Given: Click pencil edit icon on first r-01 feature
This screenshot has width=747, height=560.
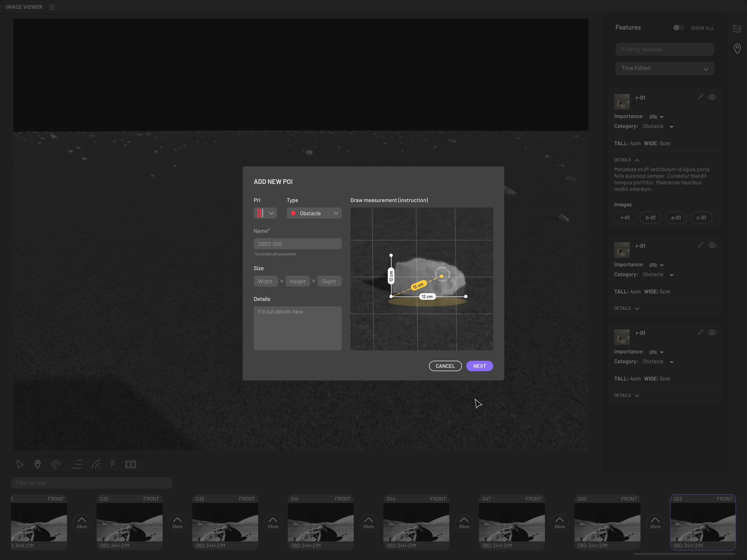Looking at the screenshot, I should point(700,97).
